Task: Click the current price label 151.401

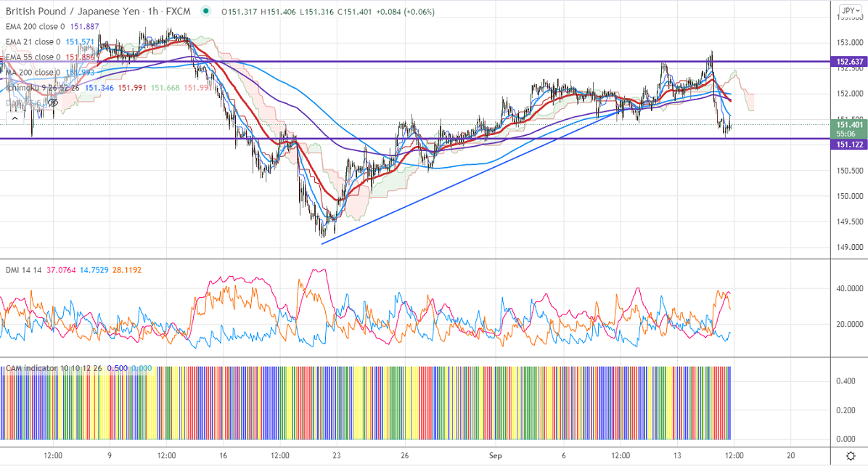Action: click(849, 125)
